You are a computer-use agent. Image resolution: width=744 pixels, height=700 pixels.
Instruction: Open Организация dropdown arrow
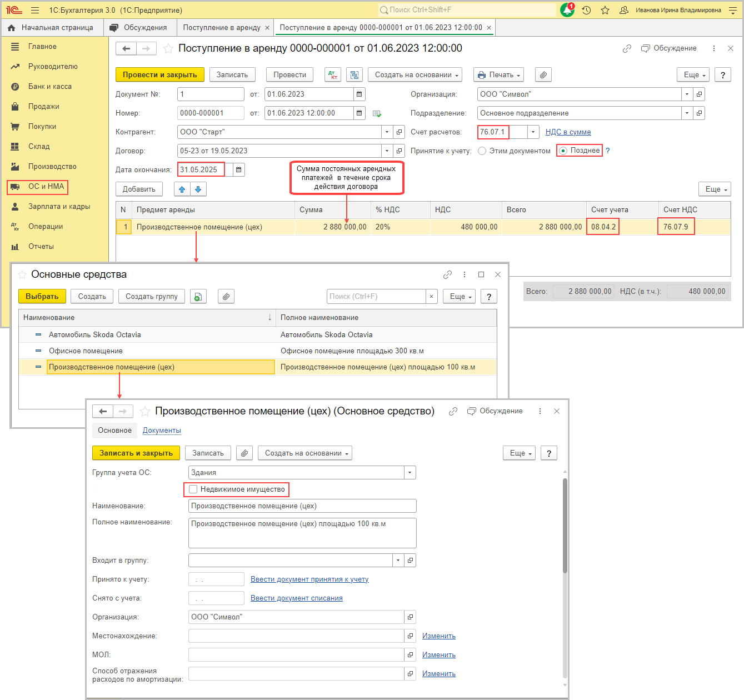[x=687, y=94]
